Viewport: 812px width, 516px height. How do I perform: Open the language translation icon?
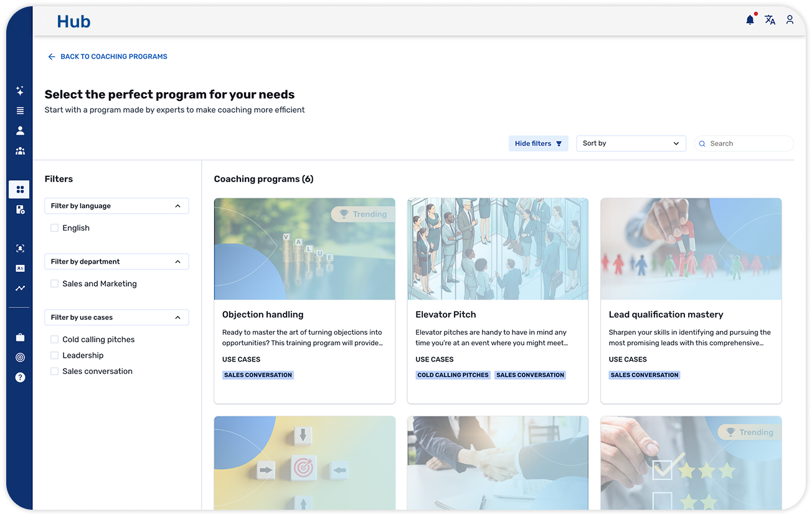770,20
